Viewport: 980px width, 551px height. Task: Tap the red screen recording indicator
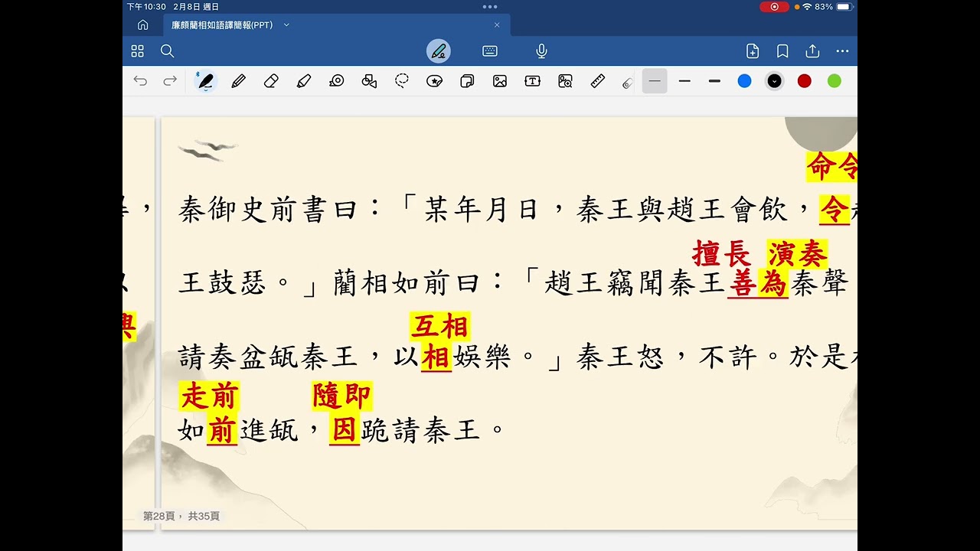(x=774, y=7)
